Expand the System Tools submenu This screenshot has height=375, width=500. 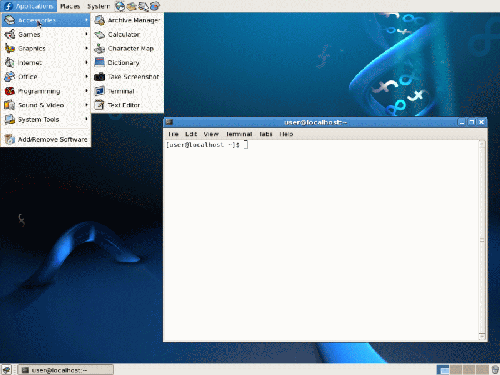(46, 119)
